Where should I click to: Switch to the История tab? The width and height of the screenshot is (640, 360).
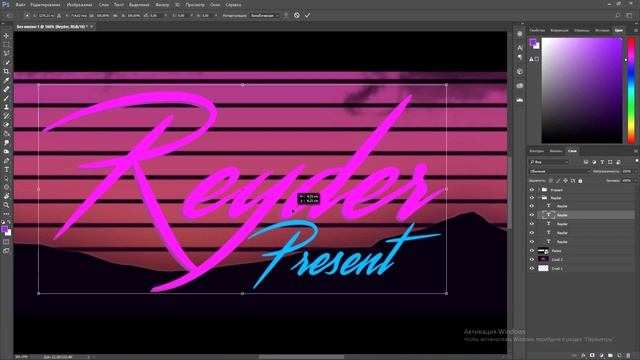coord(602,30)
